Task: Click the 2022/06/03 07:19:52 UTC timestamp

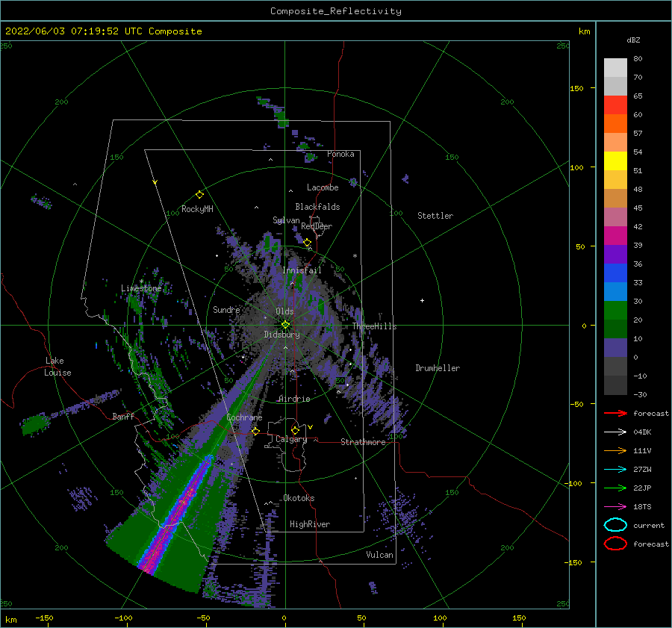Action: (x=104, y=31)
